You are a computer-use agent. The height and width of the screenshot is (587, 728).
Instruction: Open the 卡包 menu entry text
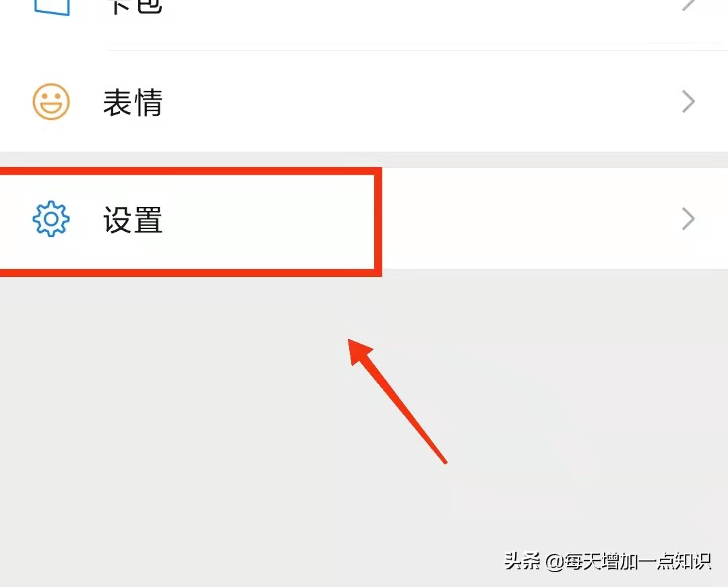tap(135, 7)
